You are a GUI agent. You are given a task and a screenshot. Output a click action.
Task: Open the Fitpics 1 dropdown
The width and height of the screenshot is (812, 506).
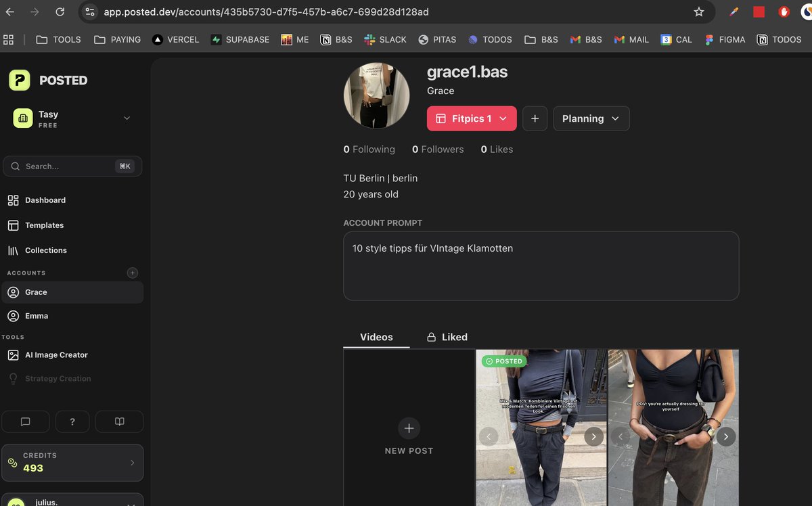472,118
